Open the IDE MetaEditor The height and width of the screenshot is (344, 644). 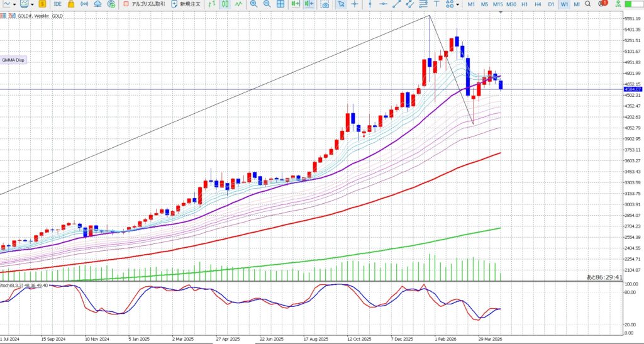click(57, 4)
